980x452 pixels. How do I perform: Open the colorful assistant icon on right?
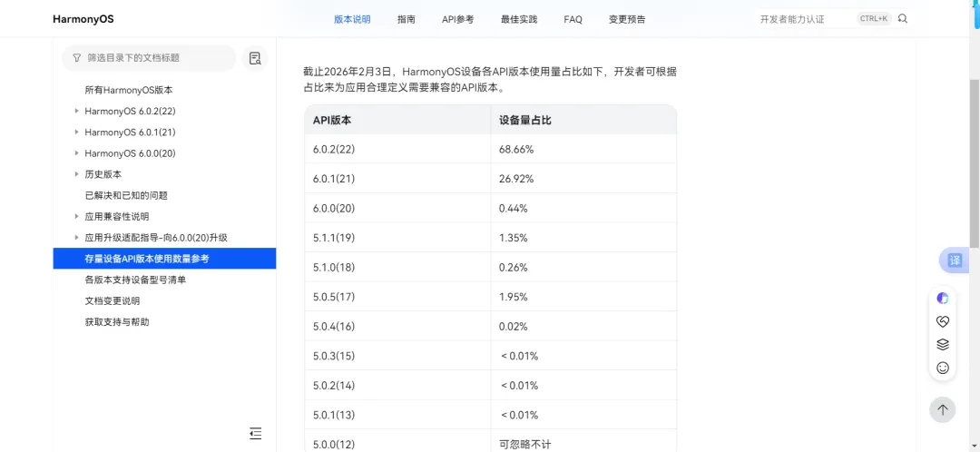(943, 299)
